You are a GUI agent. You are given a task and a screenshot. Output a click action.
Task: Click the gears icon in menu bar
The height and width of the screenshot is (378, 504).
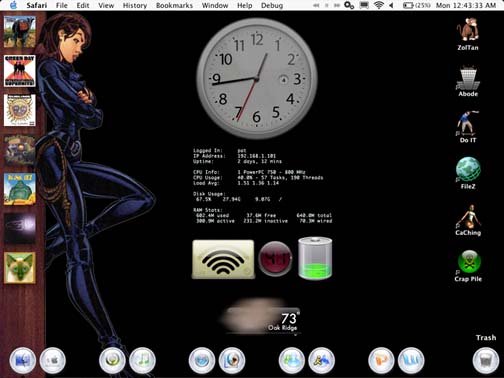(x=349, y=5)
